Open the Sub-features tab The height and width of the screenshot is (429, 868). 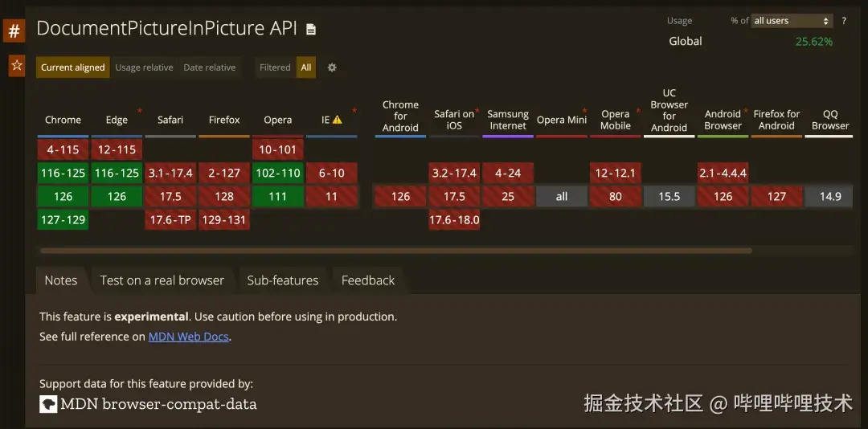coord(282,280)
